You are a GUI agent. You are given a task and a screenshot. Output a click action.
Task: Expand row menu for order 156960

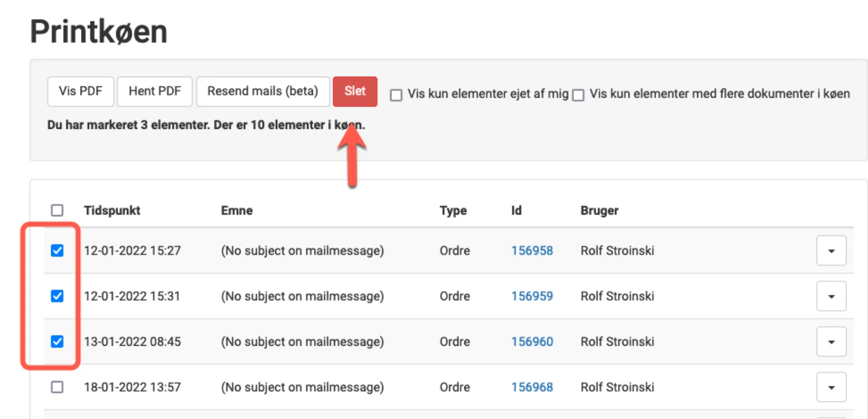pyautogui.click(x=831, y=341)
